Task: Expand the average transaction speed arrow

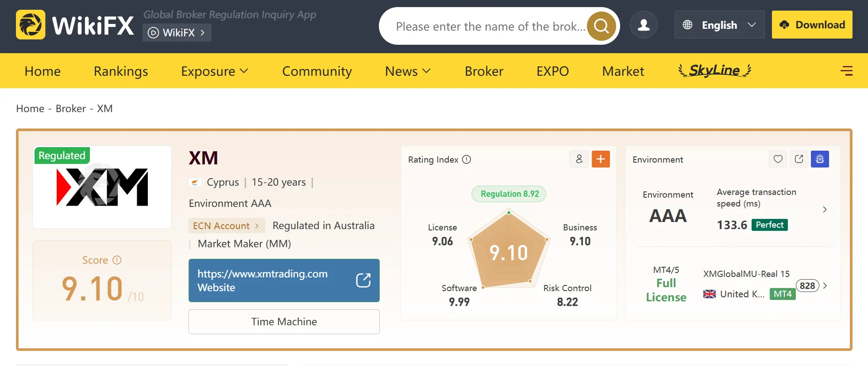Action: pyautogui.click(x=825, y=210)
